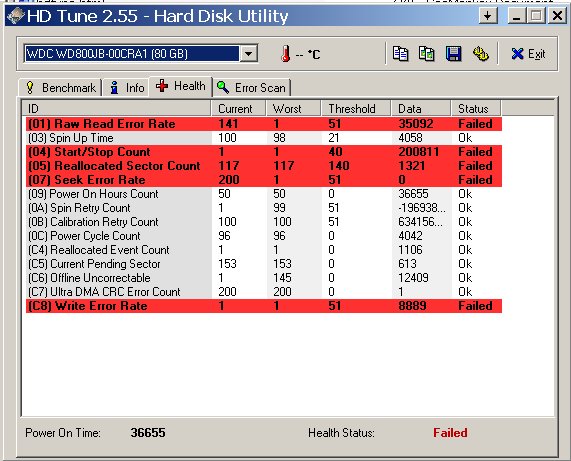
Task: Select the Start/Stop Count row
Action: tap(264, 152)
